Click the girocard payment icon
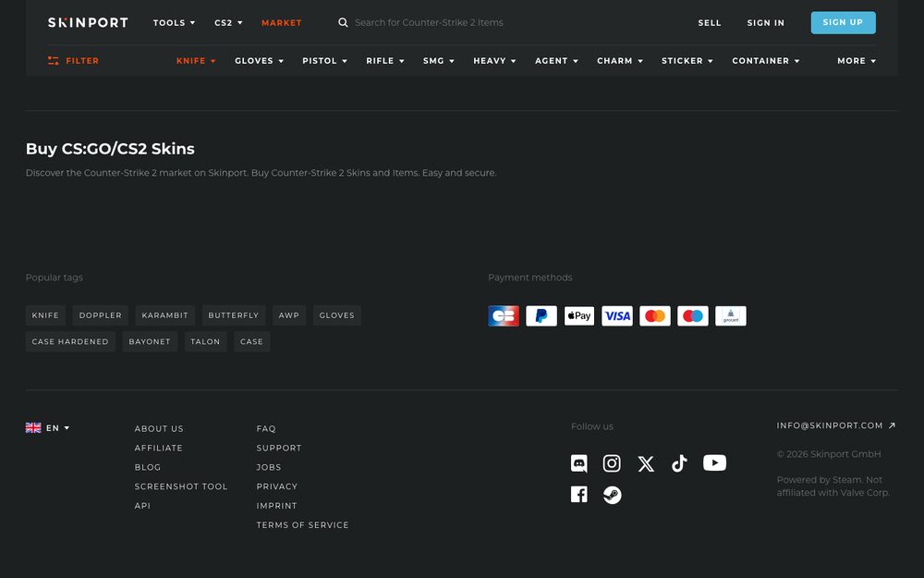Screen dimensions: 924x578 (731, 316)
